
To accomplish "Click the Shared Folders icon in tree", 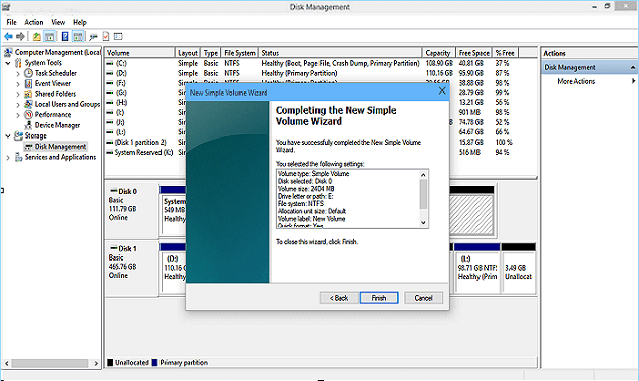I will (x=28, y=94).
